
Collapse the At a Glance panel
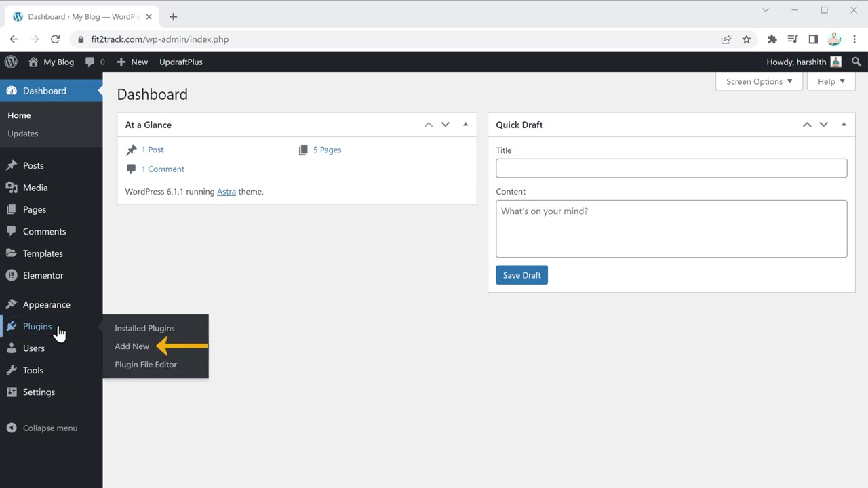(465, 124)
